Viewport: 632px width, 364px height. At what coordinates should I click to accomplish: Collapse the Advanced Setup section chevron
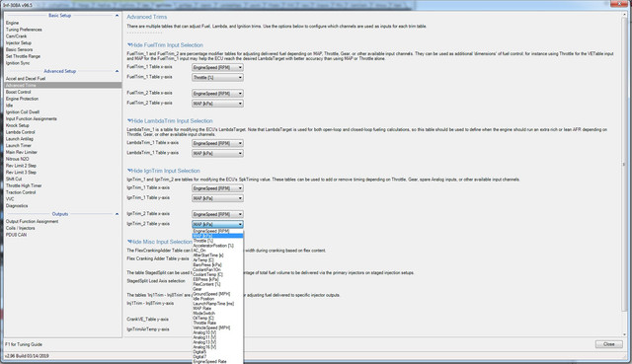tap(117, 71)
